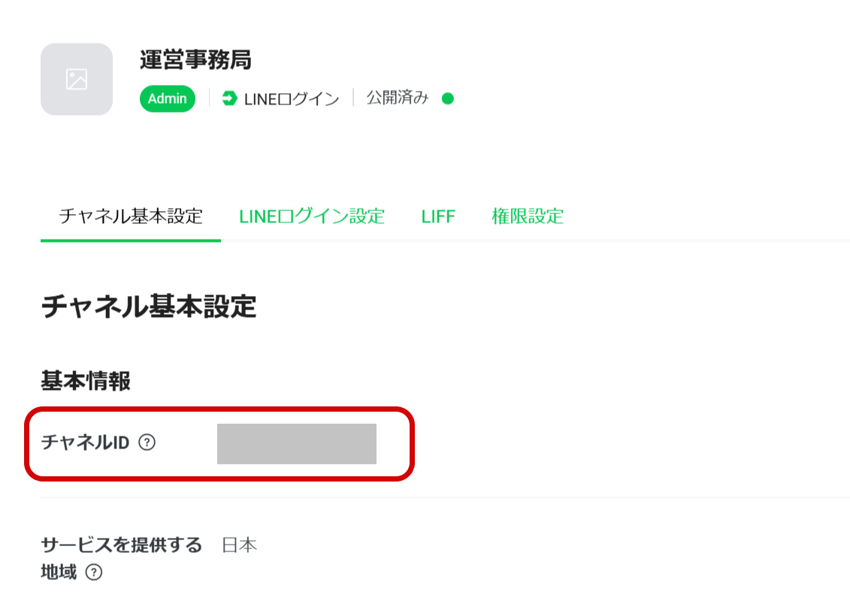The image size is (850, 616).
Task: Click the サービスを提供する label text
Action: (x=121, y=545)
